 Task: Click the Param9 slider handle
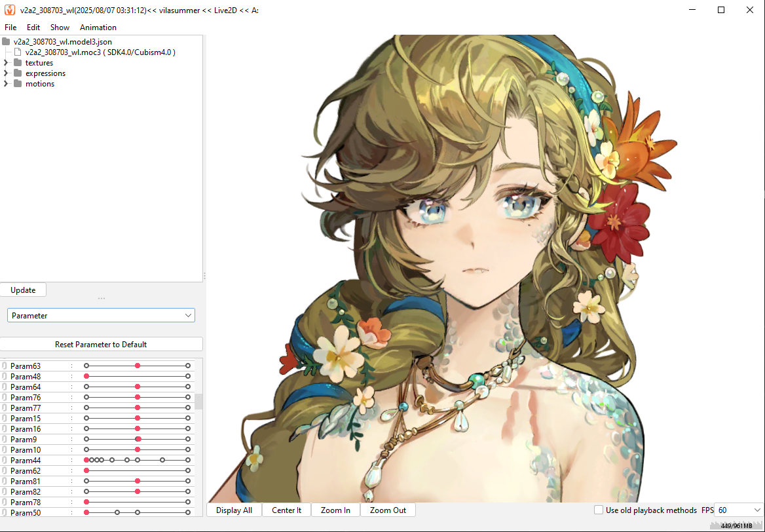click(139, 439)
